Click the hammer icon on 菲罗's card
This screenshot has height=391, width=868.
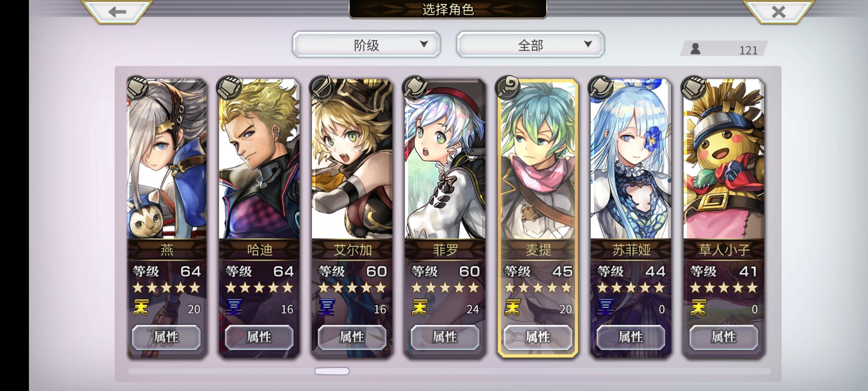414,87
